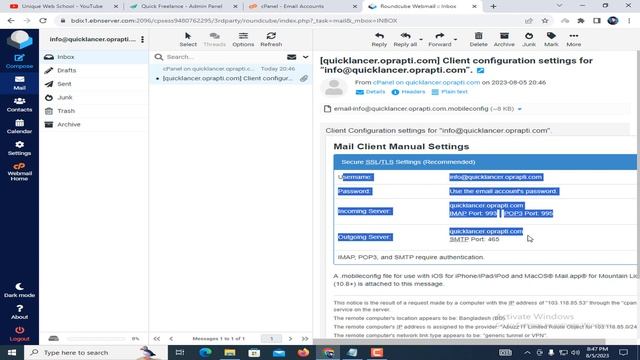Bookmark this page with star icon
This screenshot has height=360, width=640.
pyautogui.click(x=545, y=20)
